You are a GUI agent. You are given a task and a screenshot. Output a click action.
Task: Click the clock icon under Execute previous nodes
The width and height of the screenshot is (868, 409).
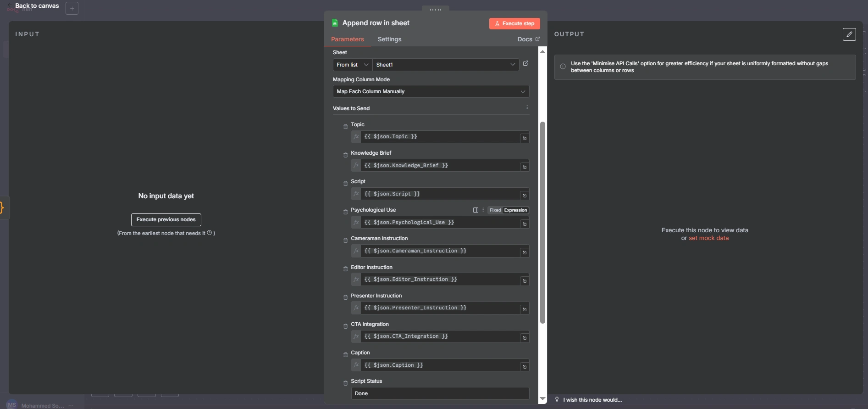pyautogui.click(x=210, y=233)
